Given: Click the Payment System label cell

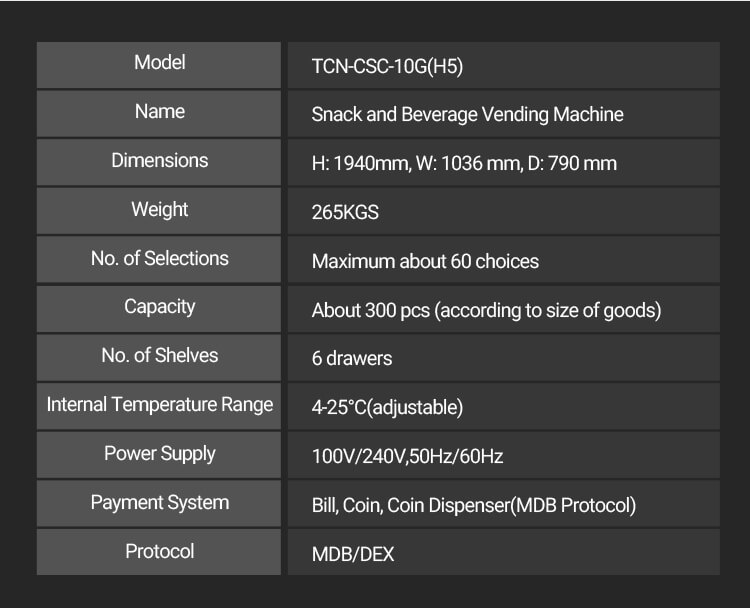Looking at the screenshot, I should point(160,503).
